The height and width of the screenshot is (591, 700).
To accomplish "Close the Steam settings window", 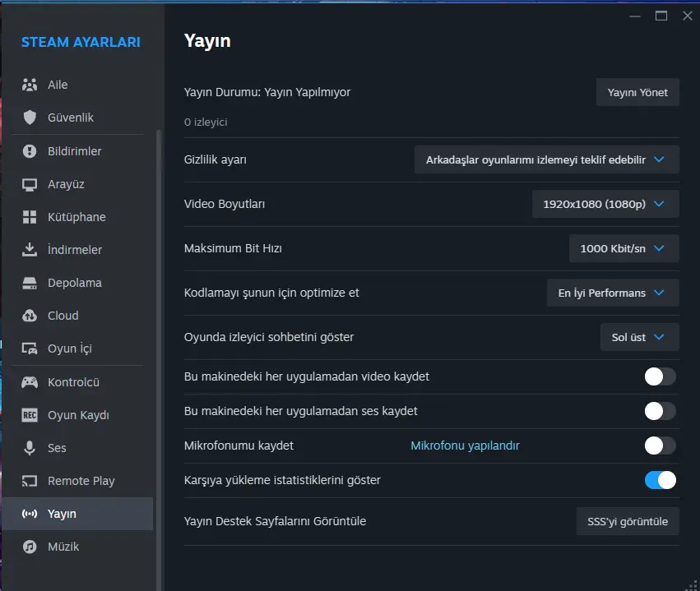I will pyautogui.click(x=688, y=16).
